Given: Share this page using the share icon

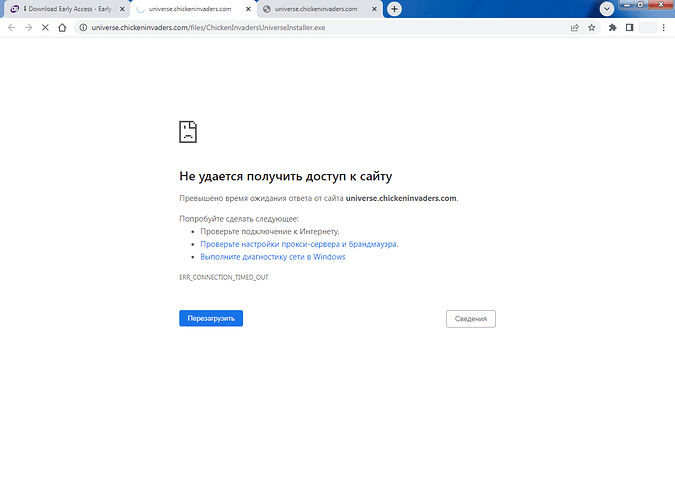Looking at the screenshot, I should tap(575, 27).
